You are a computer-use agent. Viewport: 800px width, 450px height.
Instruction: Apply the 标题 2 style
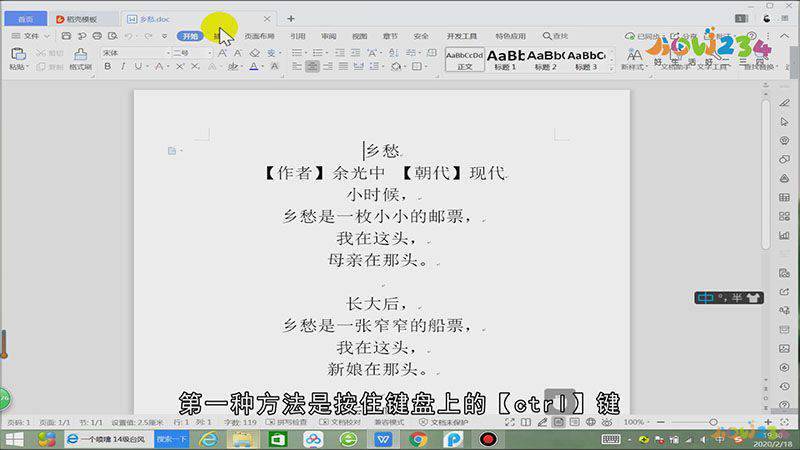click(x=545, y=60)
